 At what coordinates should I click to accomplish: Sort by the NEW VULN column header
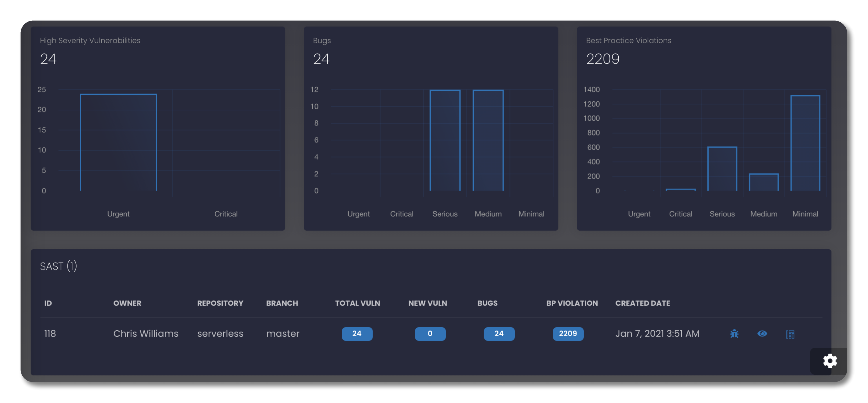pyautogui.click(x=428, y=303)
